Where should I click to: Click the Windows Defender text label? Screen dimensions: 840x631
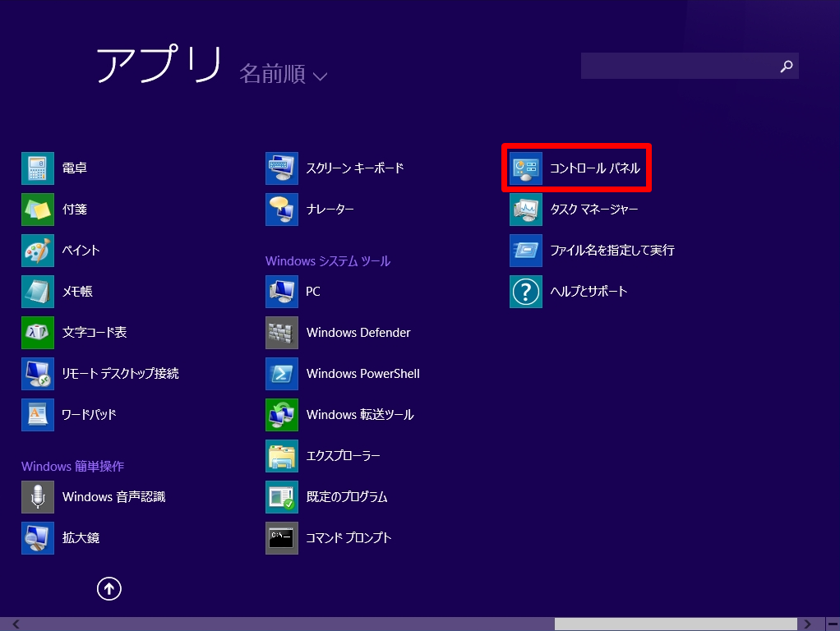tap(358, 333)
